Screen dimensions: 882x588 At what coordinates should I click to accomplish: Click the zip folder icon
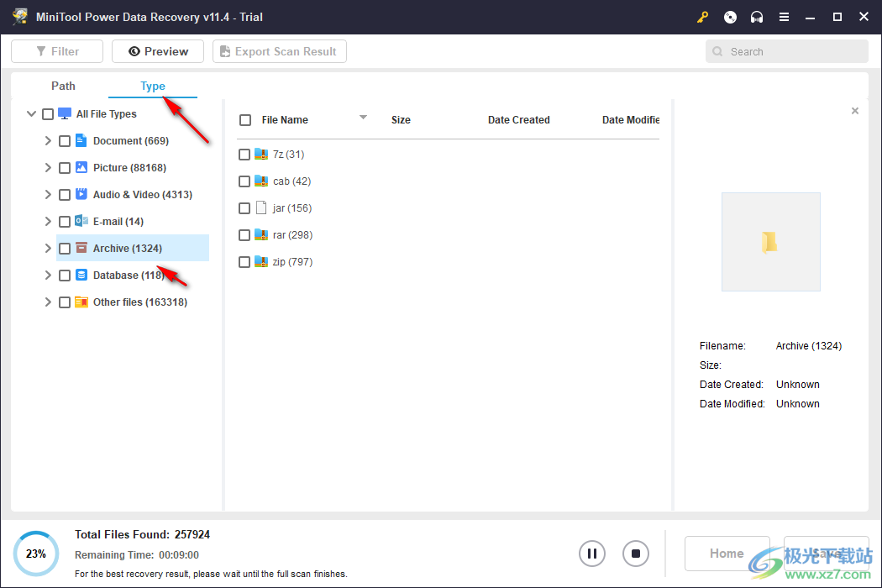(x=261, y=261)
